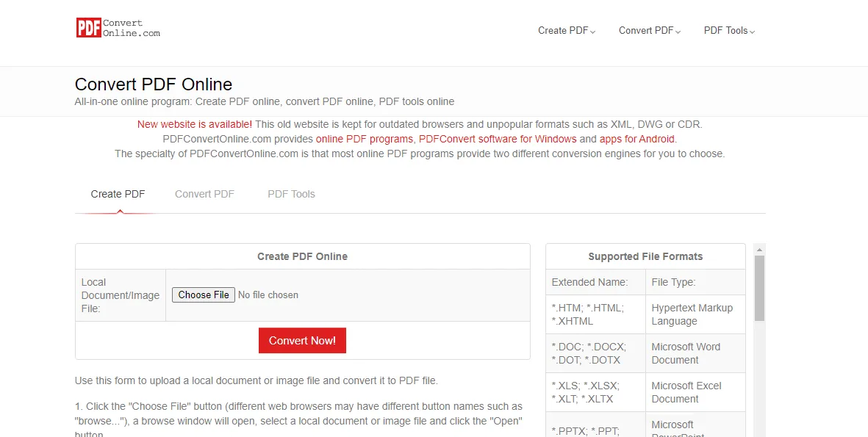
Task: Select the Create PDF tab
Action: click(x=117, y=193)
